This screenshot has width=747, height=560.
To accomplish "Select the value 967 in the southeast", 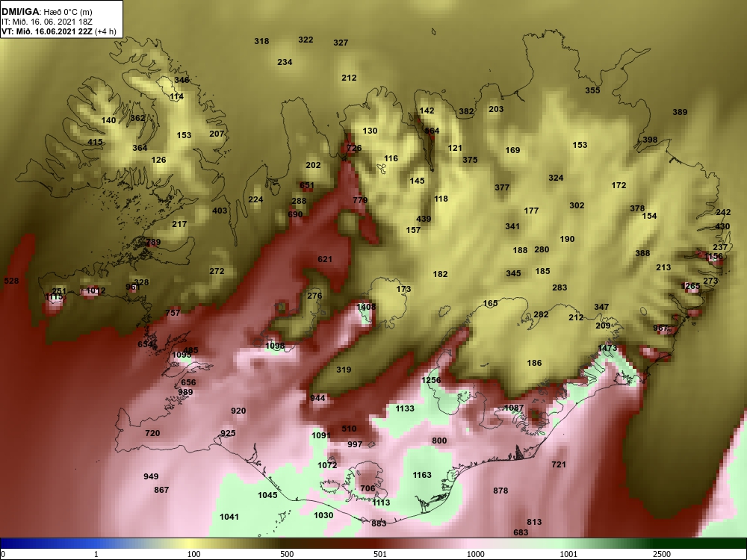I will pos(660,328).
